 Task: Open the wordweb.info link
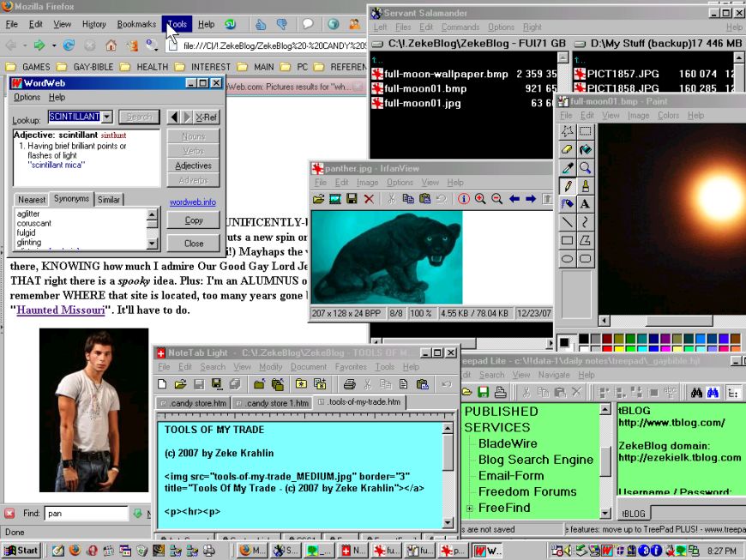(193, 202)
